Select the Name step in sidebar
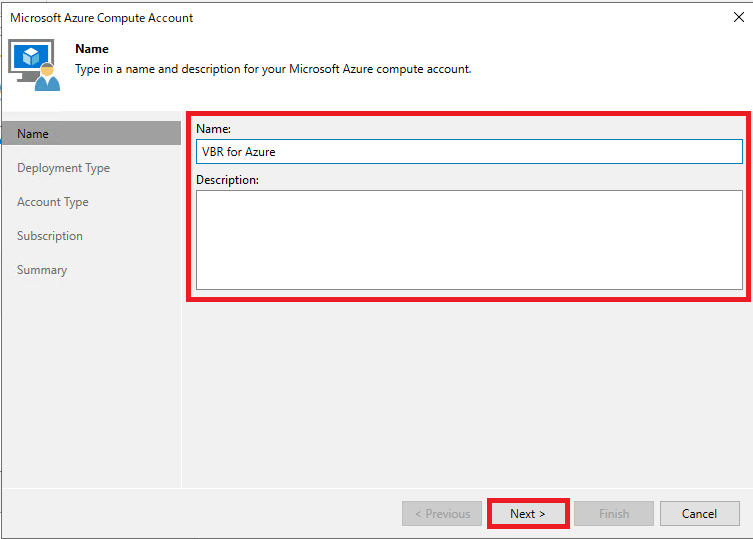Screen dimensions: 753x539 pos(91,134)
